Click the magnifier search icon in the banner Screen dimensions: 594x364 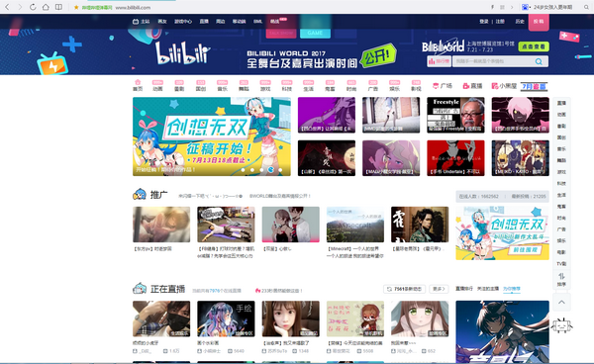(539, 61)
